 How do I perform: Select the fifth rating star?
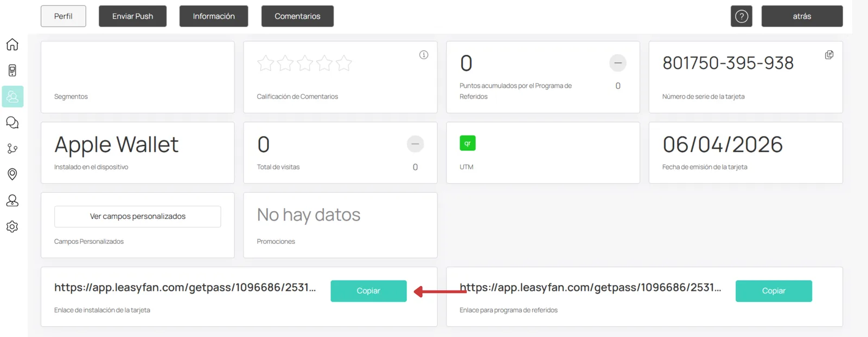point(344,63)
